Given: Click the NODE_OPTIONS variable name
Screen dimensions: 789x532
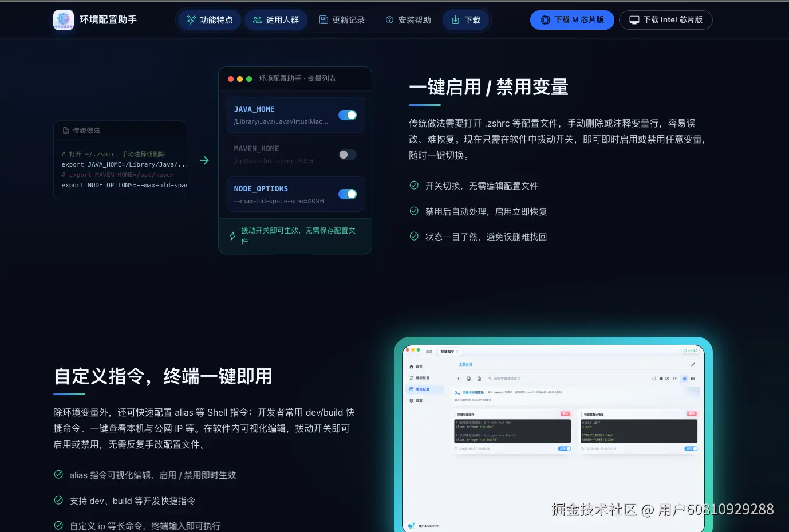Looking at the screenshot, I should pos(261,188).
